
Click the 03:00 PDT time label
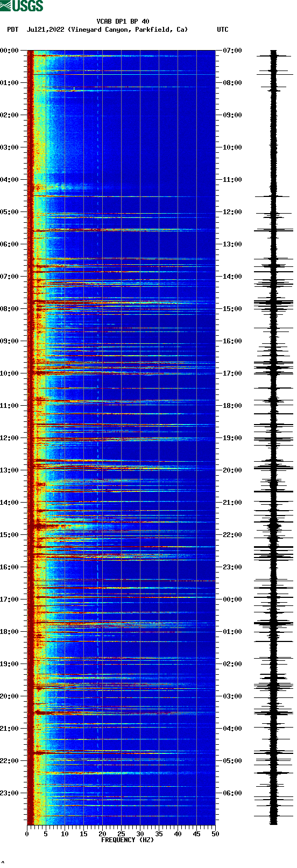pyautogui.click(x=10, y=147)
